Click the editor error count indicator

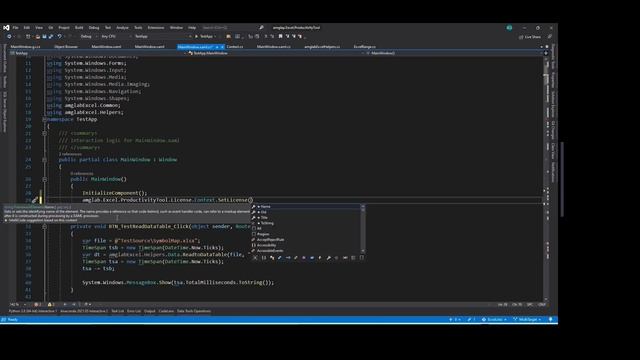click(38, 304)
